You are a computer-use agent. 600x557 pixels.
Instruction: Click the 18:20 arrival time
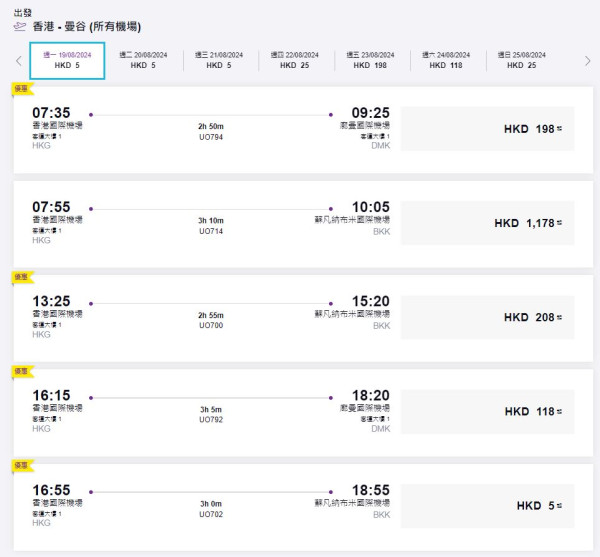coord(370,396)
